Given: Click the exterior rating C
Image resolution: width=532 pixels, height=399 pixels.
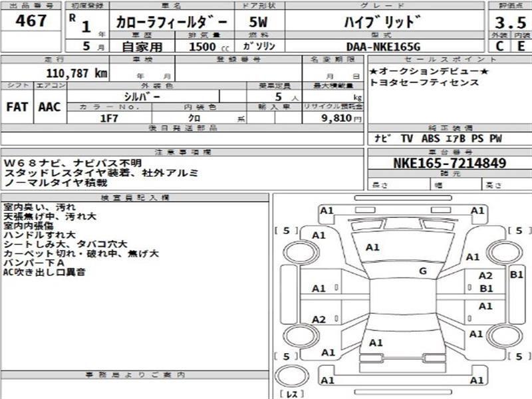Looking at the screenshot, I should point(499,46).
